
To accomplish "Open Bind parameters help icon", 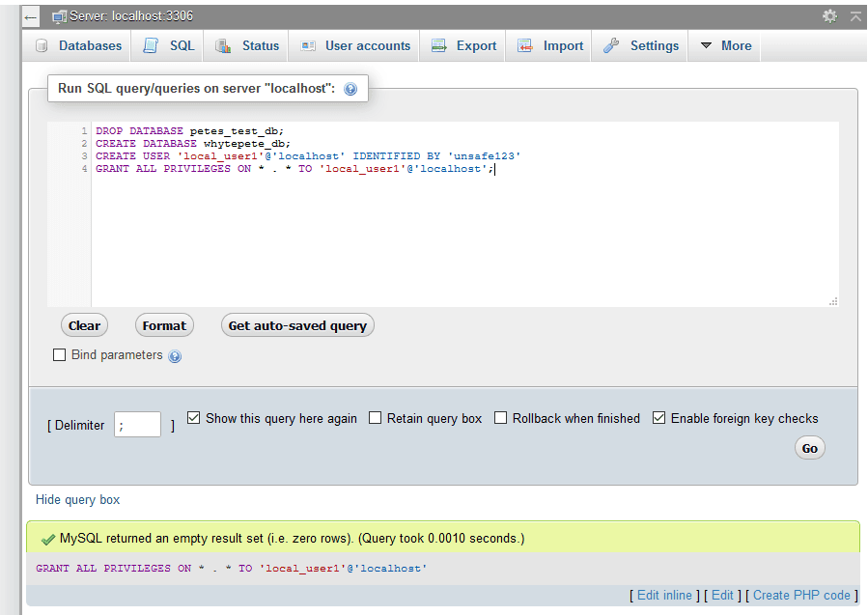I will coord(175,356).
